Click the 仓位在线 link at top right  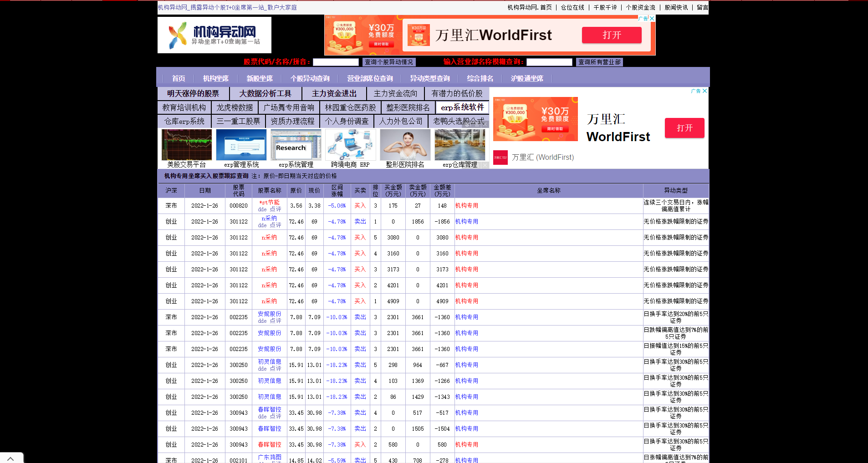pos(572,7)
